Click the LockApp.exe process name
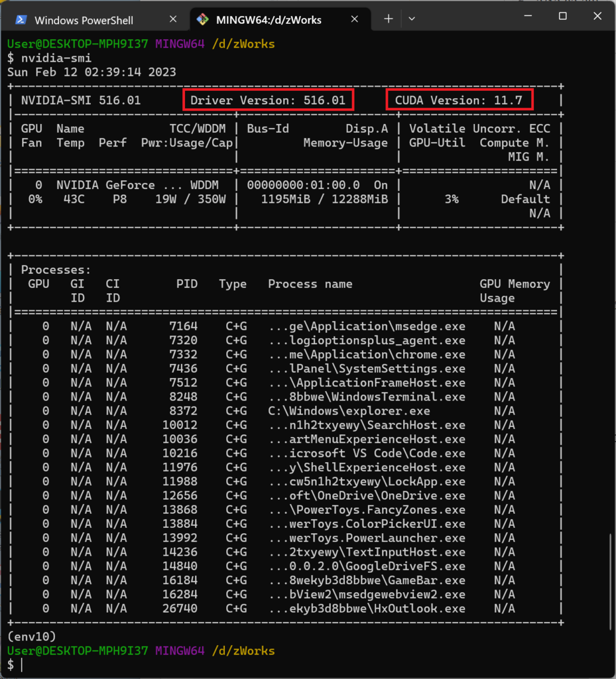This screenshot has width=616, height=679. click(x=367, y=481)
